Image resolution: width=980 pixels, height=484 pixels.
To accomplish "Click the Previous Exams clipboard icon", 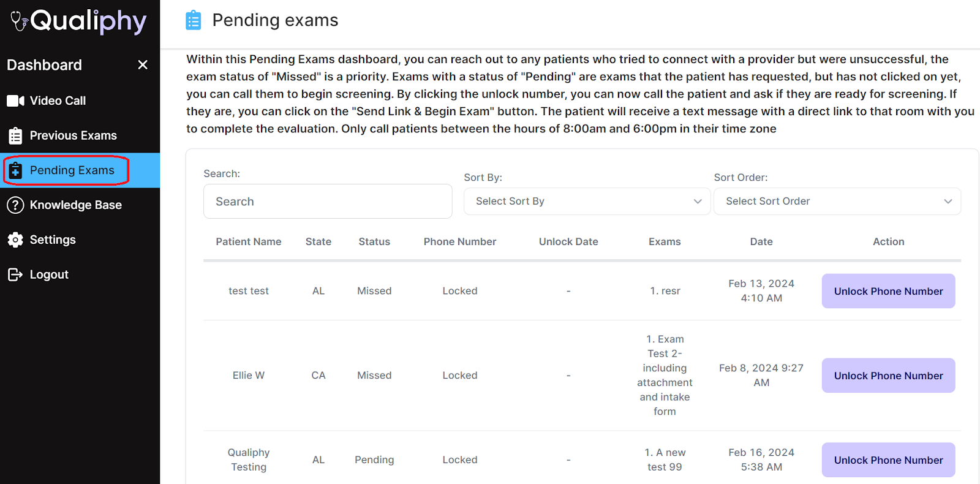I will (x=16, y=135).
